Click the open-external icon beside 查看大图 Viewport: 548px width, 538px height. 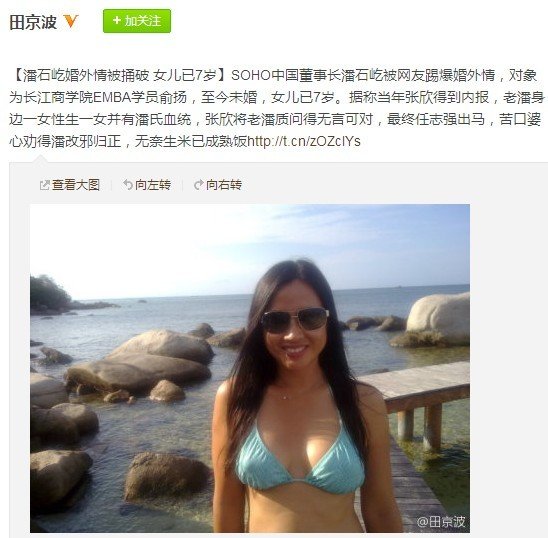tap(44, 185)
